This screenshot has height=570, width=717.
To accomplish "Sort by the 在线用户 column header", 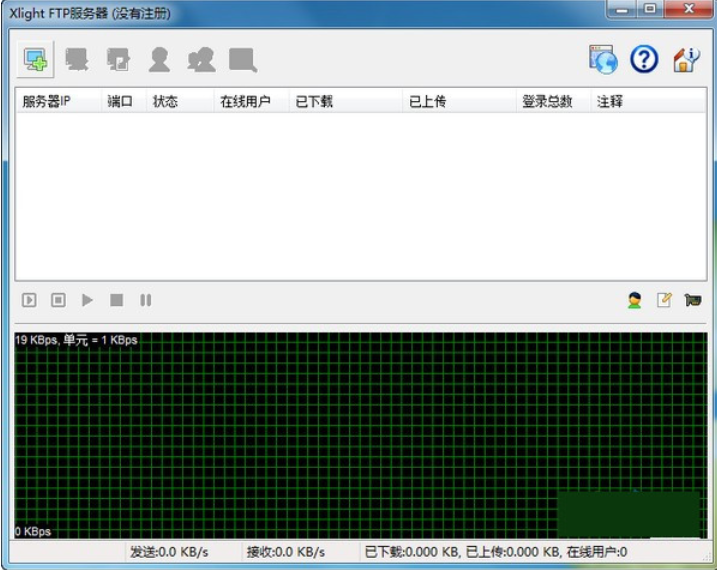I will [x=251, y=101].
